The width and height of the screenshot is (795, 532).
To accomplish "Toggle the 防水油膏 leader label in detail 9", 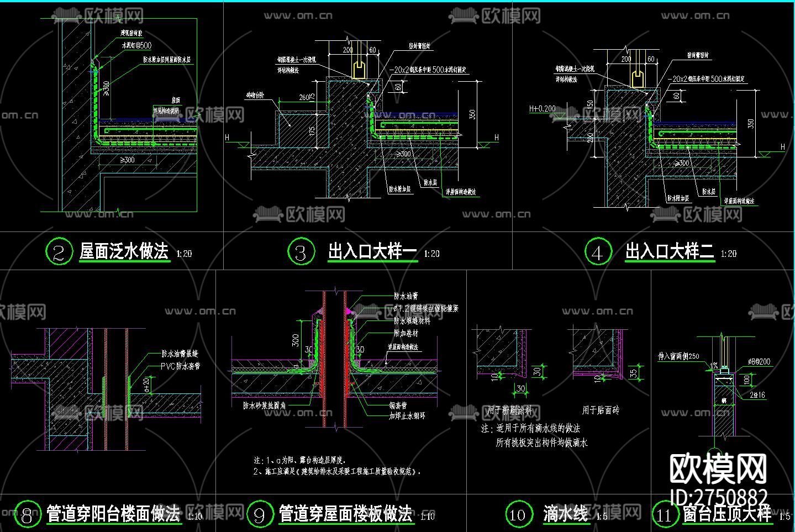I will pos(406,296).
